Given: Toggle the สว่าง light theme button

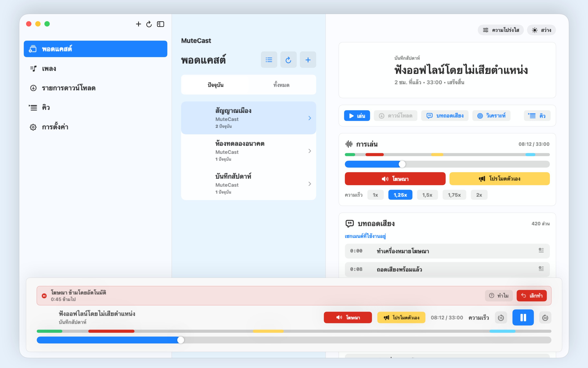Looking at the screenshot, I should [x=541, y=30].
